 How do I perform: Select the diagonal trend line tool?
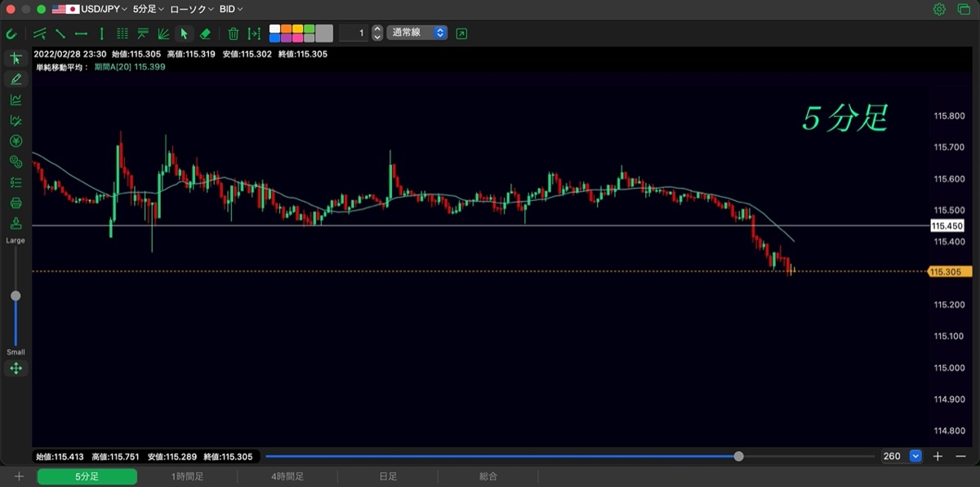tap(60, 34)
